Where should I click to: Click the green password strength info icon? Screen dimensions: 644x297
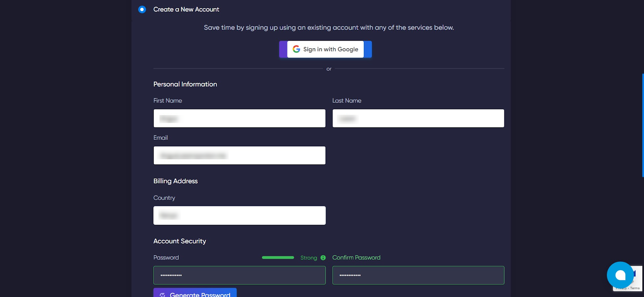click(x=323, y=258)
